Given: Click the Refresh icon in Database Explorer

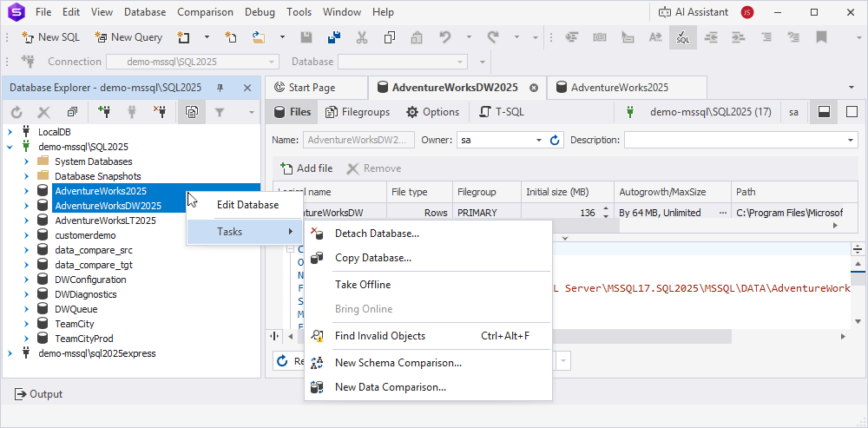Looking at the screenshot, I should [x=16, y=112].
